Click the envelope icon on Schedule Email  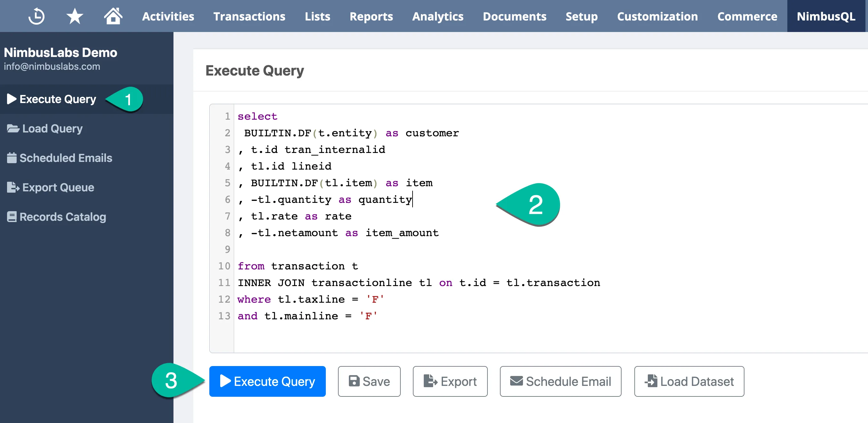(516, 381)
